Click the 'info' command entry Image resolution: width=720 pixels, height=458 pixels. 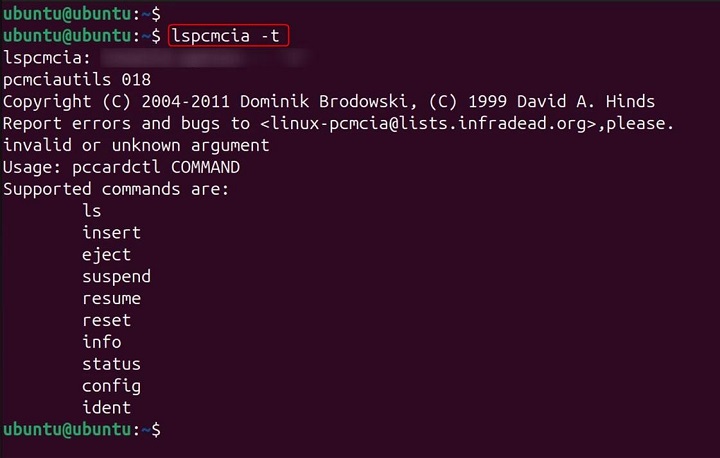pyautogui.click(x=101, y=343)
